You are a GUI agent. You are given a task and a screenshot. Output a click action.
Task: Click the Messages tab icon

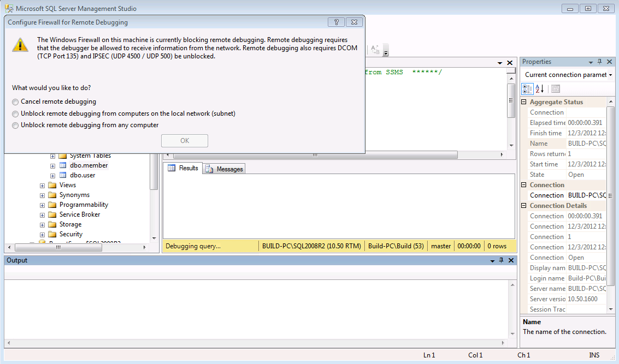coord(209,169)
